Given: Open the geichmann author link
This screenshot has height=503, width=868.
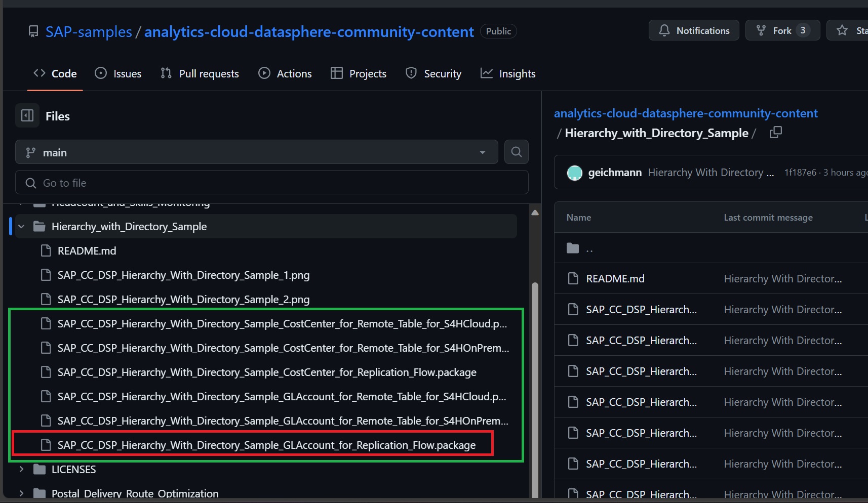Looking at the screenshot, I should (x=615, y=173).
